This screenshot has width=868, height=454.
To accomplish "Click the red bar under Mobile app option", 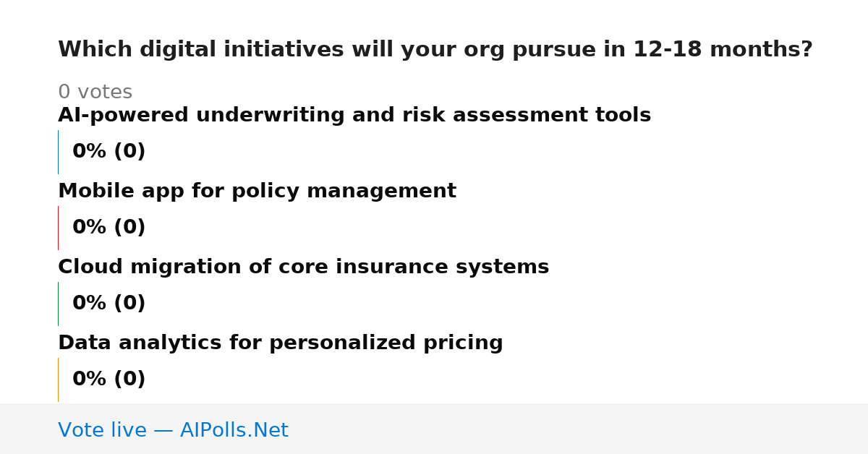I will click(x=59, y=228).
